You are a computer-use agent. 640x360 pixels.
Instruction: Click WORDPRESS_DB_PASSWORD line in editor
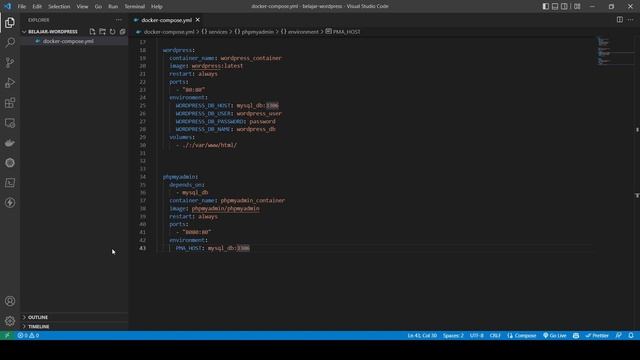point(225,122)
